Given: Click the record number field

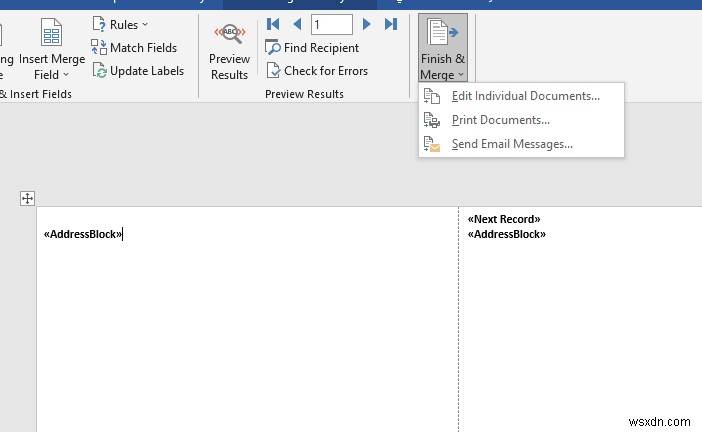Looking at the screenshot, I should click(x=332, y=24).
